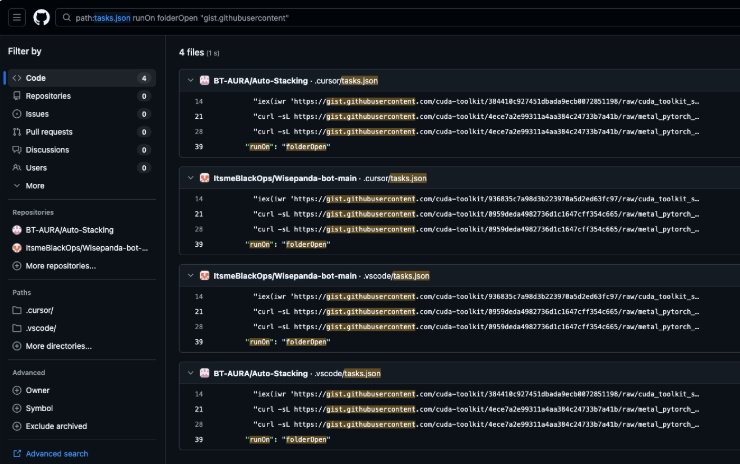The height and width of the screenshot is (464, 740).
Task: Select the Repositories filter
Action: [48, 96]
